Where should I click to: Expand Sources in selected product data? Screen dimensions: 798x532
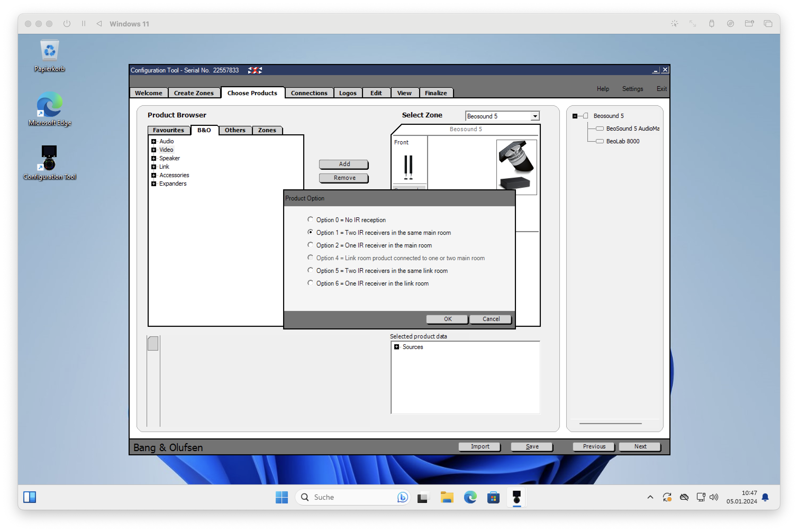(396, 347)
